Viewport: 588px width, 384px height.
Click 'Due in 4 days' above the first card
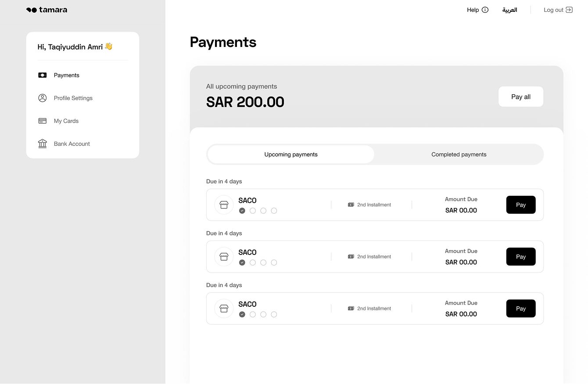coord(224,181)
